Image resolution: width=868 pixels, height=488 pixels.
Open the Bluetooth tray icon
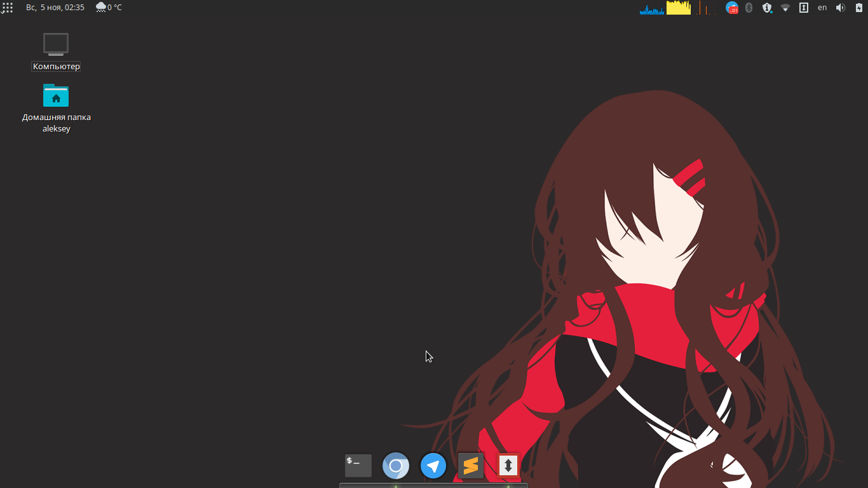(x=749, y=8)
